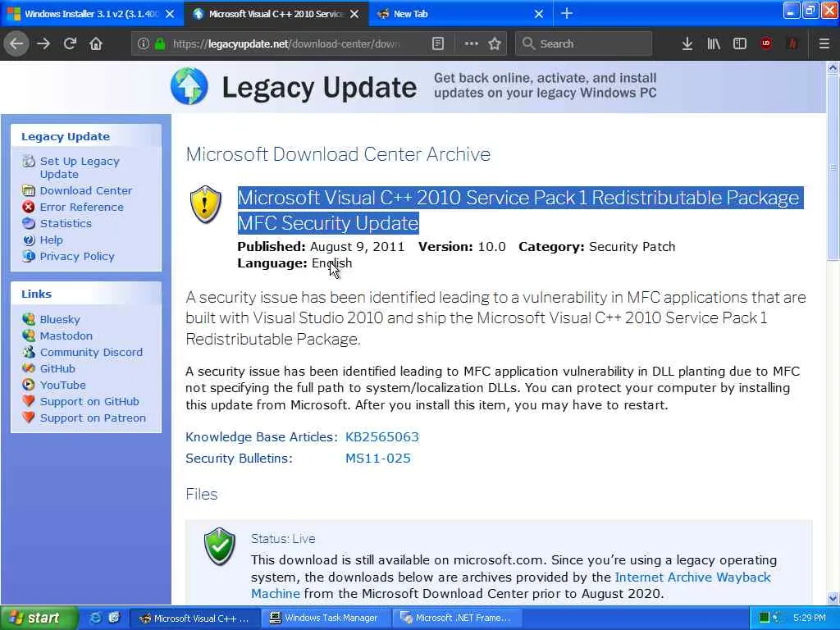Open the browser home page
This screenshot has width=840, height=630.
point(96,43)
